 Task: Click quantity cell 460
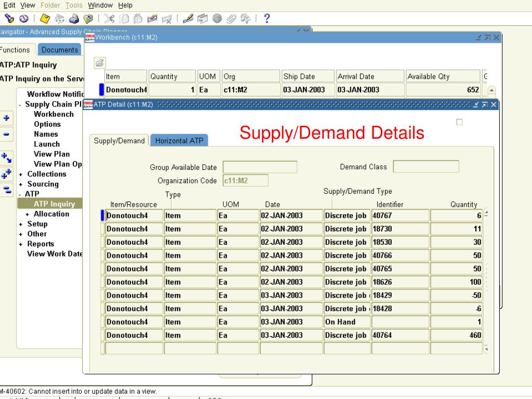[x=456, y=335]
